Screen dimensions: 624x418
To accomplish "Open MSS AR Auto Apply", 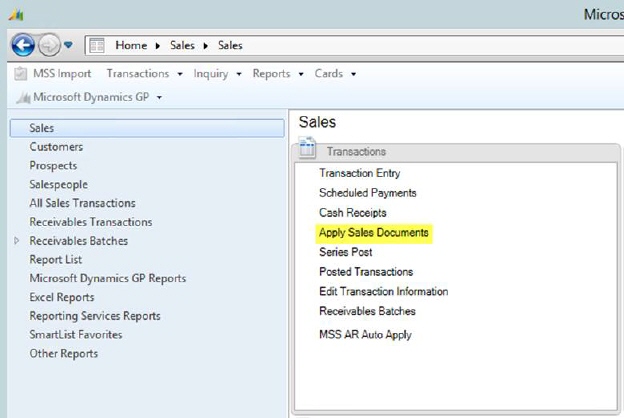I will tap(365, 335).
